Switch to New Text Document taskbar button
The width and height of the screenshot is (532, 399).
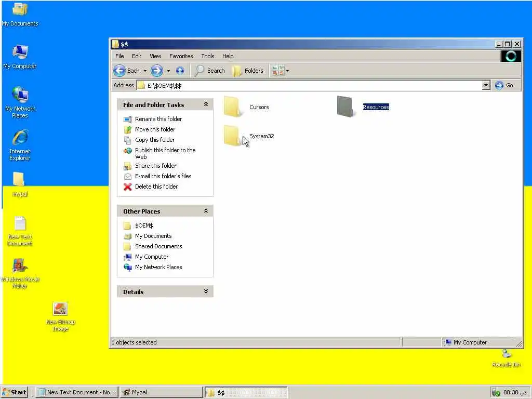[77, 392]
